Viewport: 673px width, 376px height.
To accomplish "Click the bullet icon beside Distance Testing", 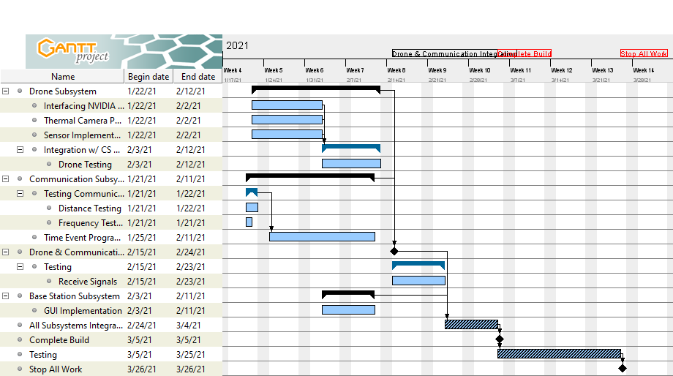I will coord(49,208).
